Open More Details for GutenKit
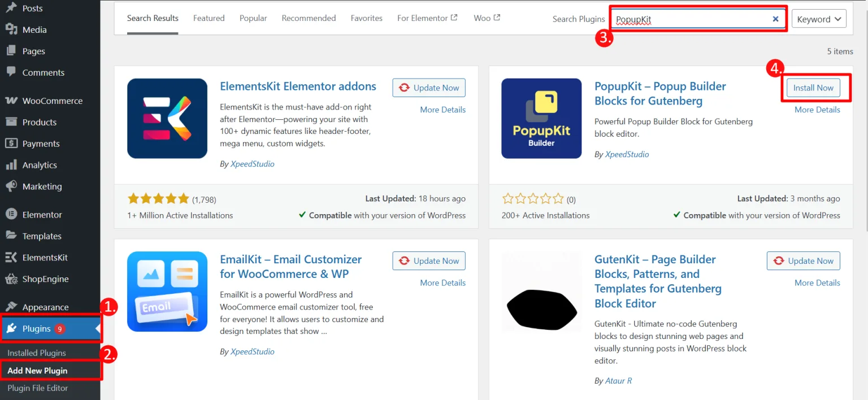 (817, 282)
